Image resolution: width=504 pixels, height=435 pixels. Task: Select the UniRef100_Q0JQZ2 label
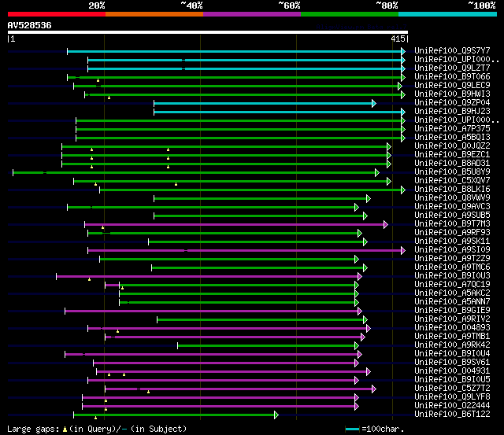(452, 146)
